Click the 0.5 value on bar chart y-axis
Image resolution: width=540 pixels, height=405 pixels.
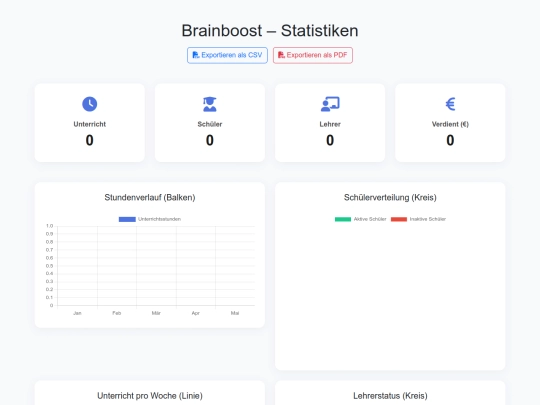[x=50, y=266]
